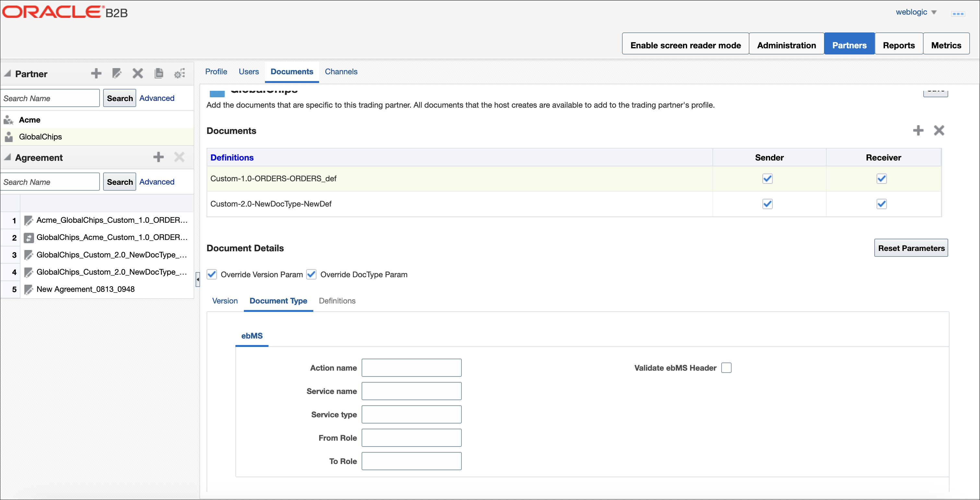Viewport: 980px width, 500px height.
Task: Open New Agreement_0813_0948 agreement
Action: [x=86, y=289]
